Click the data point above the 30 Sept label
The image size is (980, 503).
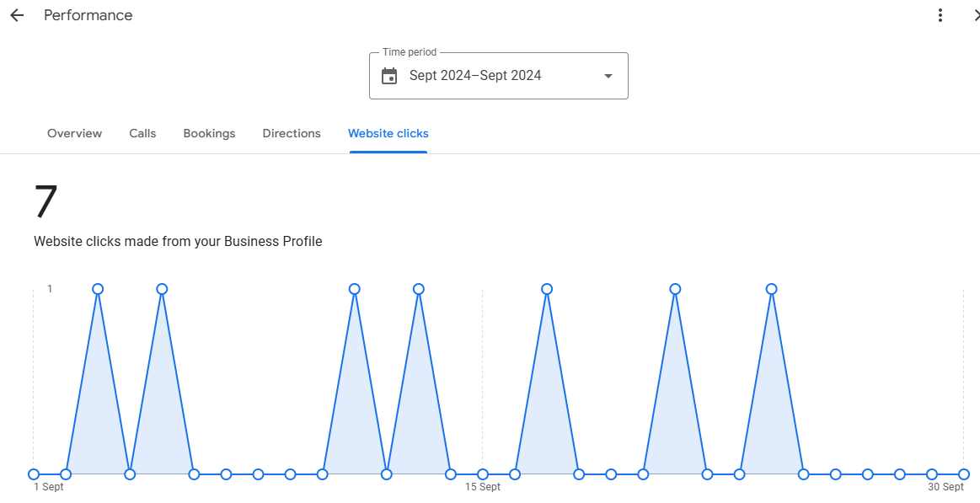point(964,474)
